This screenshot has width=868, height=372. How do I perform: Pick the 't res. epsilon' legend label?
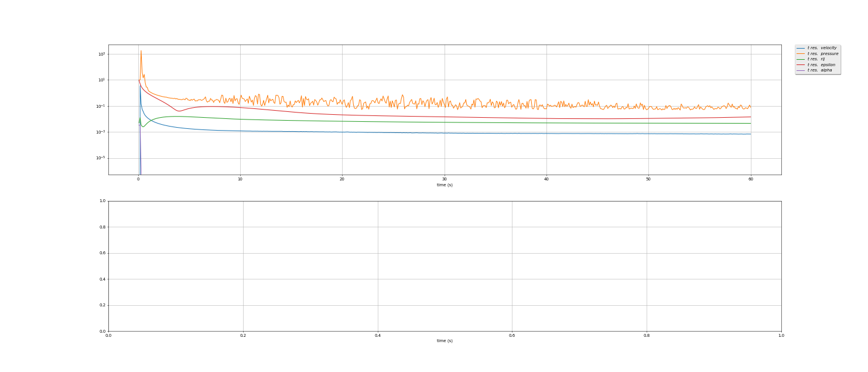(x=821, y=65)
